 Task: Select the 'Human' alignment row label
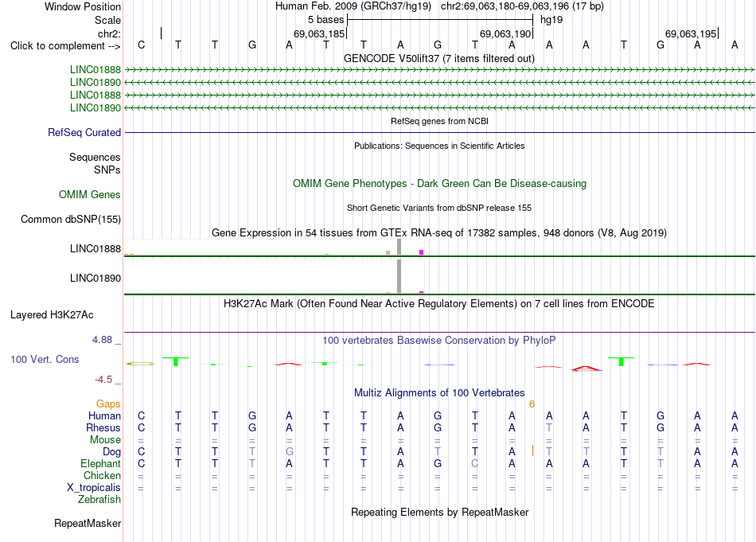pyautogui.click(x=104, y=415)
